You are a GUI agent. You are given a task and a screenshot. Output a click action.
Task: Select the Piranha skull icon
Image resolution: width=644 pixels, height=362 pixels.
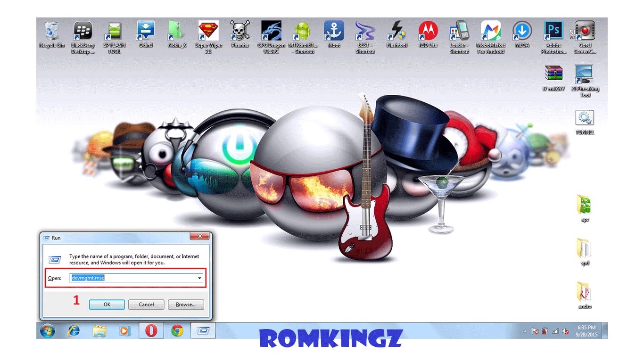coord(239,34)
